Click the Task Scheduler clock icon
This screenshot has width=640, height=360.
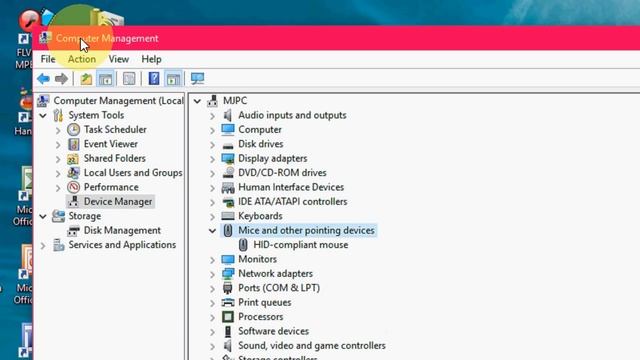pyautogui.click(x=73, y=129)
